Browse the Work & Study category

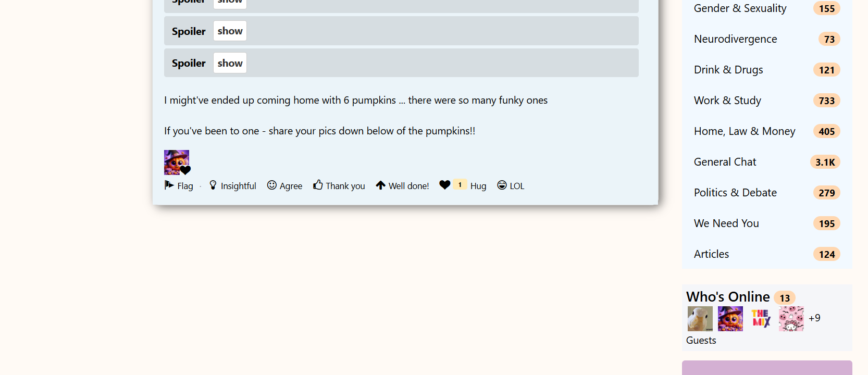click(727, 101)
